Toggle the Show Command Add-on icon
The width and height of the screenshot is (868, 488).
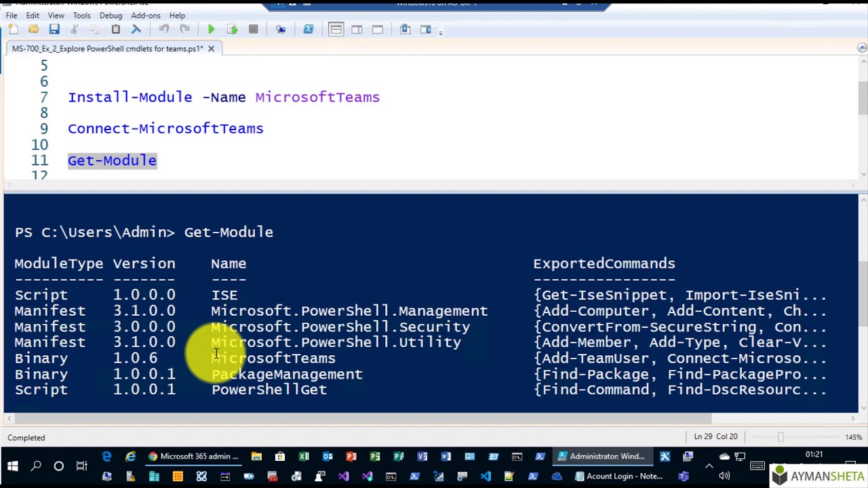coord(426,29)
